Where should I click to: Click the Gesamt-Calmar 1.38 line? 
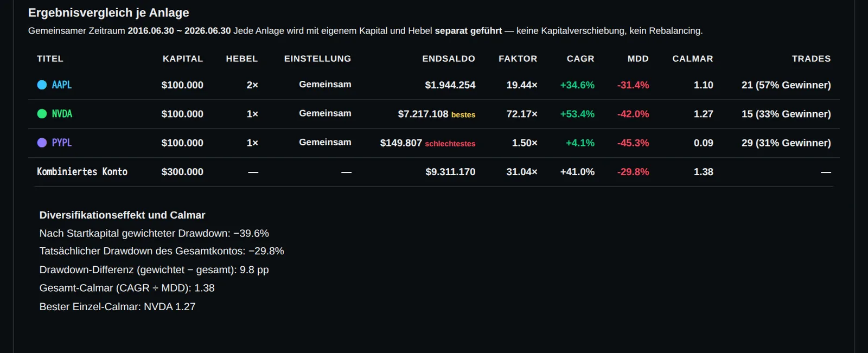(x=127, y=288)
